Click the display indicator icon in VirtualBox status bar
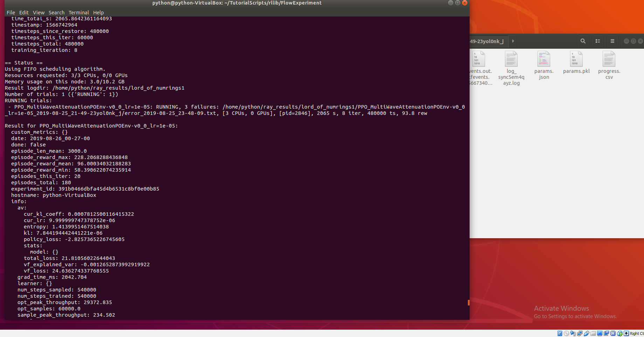 pyautogui.click(x=600, y=333)
